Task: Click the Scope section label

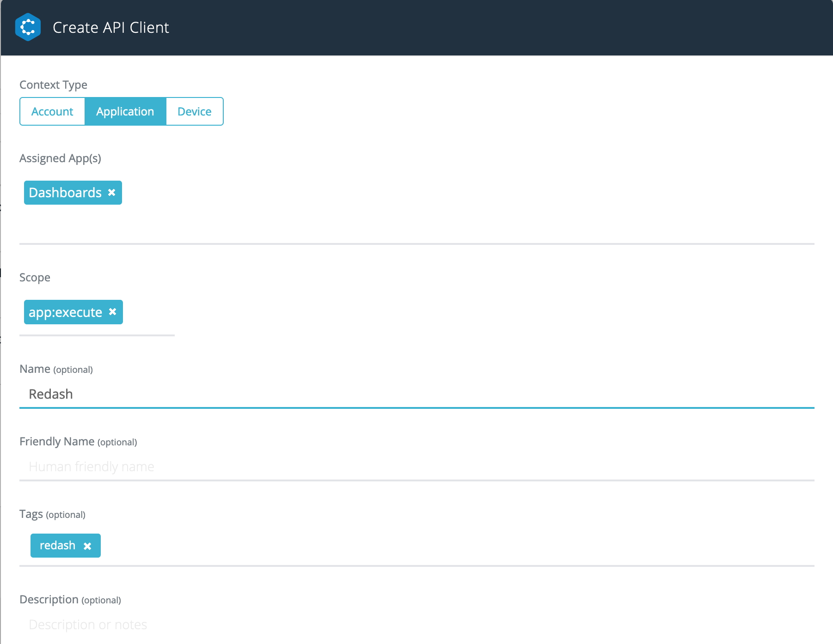Action: click(35, 277)
